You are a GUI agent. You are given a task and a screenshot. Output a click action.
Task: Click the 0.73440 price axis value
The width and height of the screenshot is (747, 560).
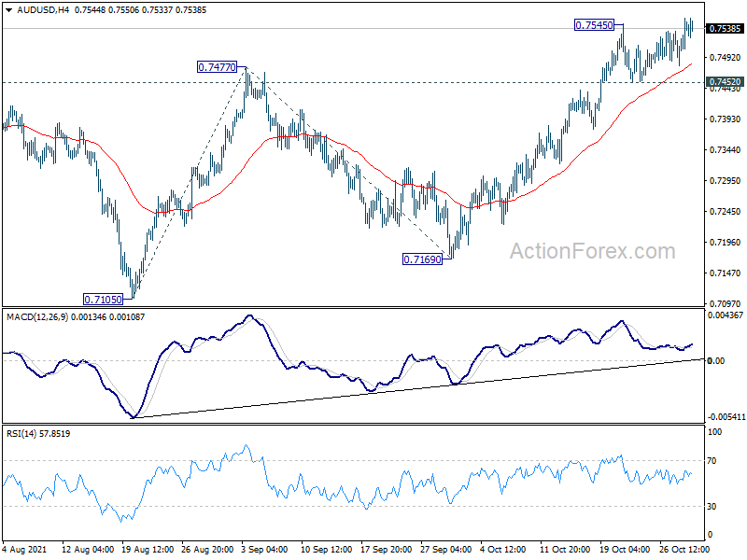[726, 150]
